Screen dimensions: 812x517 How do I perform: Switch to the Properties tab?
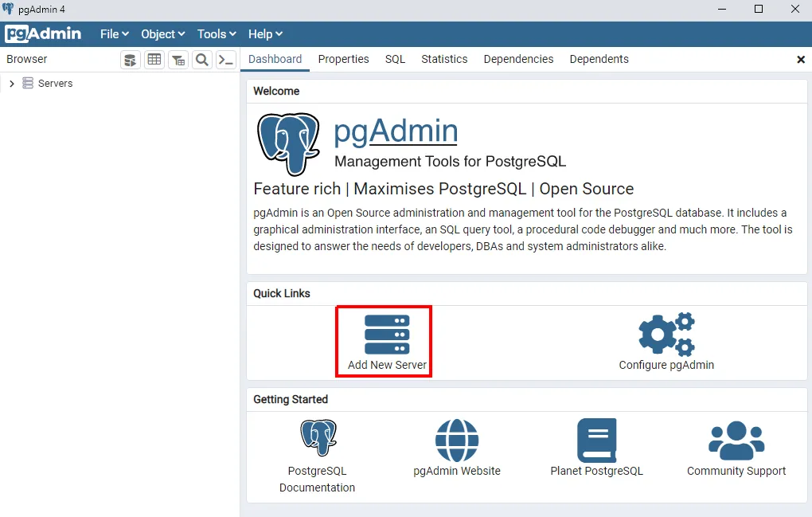pos(343,59)
